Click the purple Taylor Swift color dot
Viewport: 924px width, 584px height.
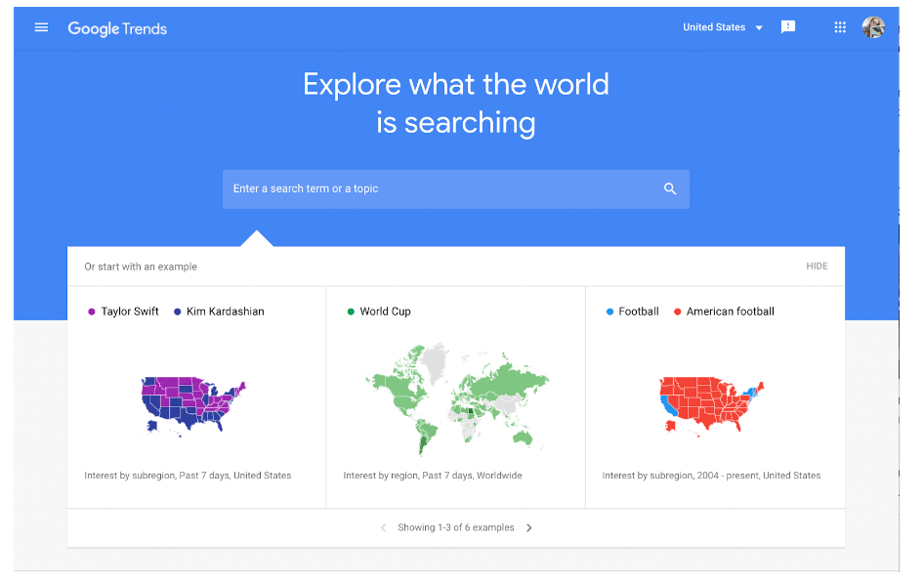point(92,313)
